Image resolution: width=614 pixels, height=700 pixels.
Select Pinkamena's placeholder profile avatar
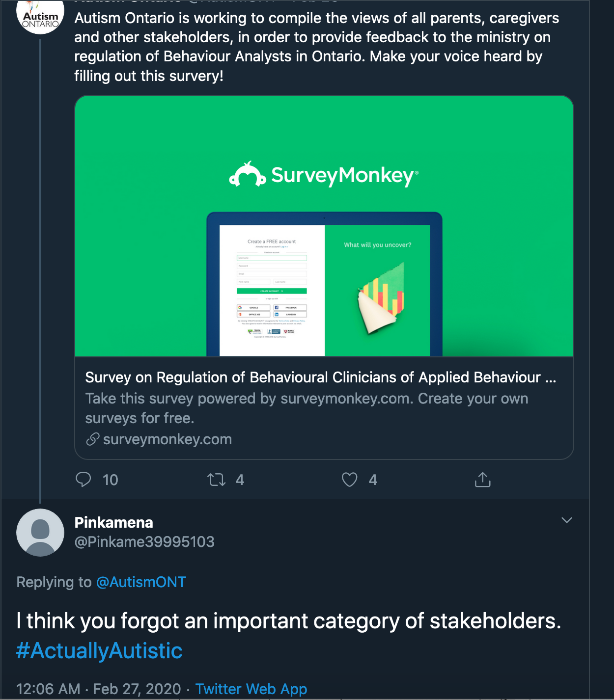(x=40, y=533)
